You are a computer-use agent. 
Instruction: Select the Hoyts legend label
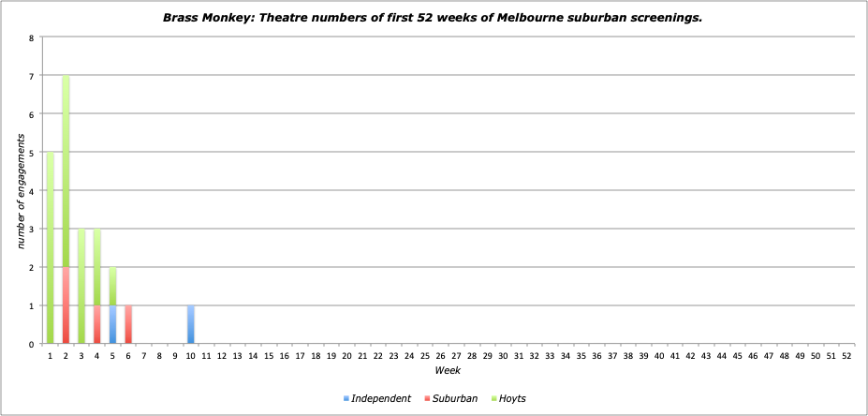click(512, 399)
